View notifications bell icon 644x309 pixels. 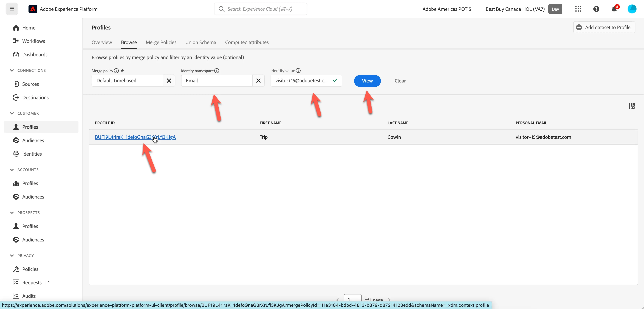[x=614, y=9]
